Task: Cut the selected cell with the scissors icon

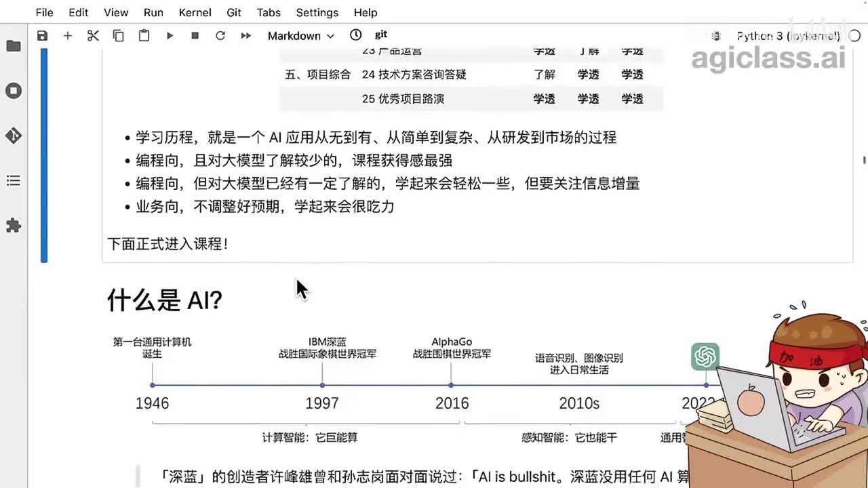Action: coord(93,35)
